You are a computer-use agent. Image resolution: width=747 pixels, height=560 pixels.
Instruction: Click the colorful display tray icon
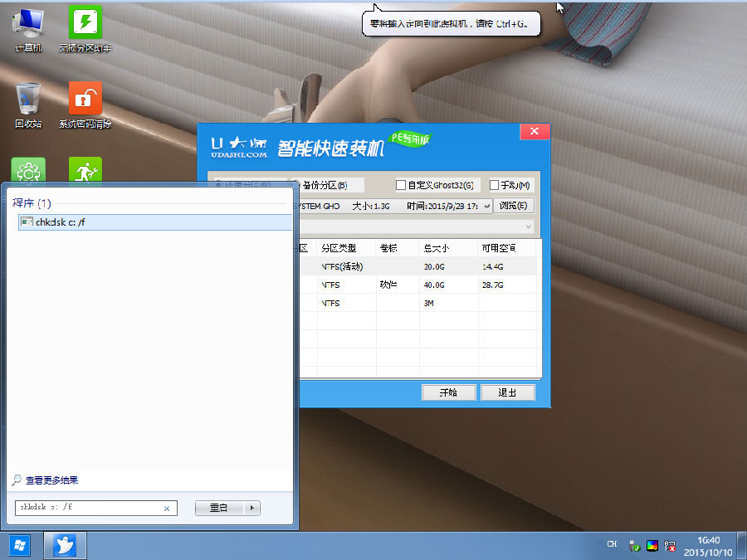click(652, 546)
